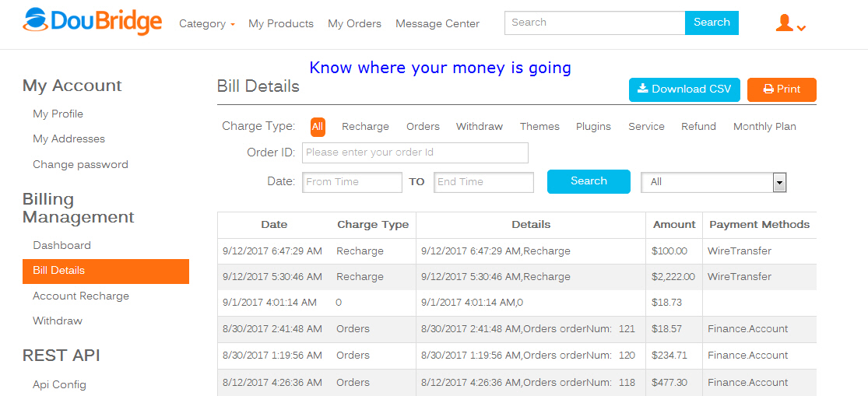The width and height of the screenshot is (868, 396).
Task: Open Api Config under REST API
Action: (x=59, y=384)
